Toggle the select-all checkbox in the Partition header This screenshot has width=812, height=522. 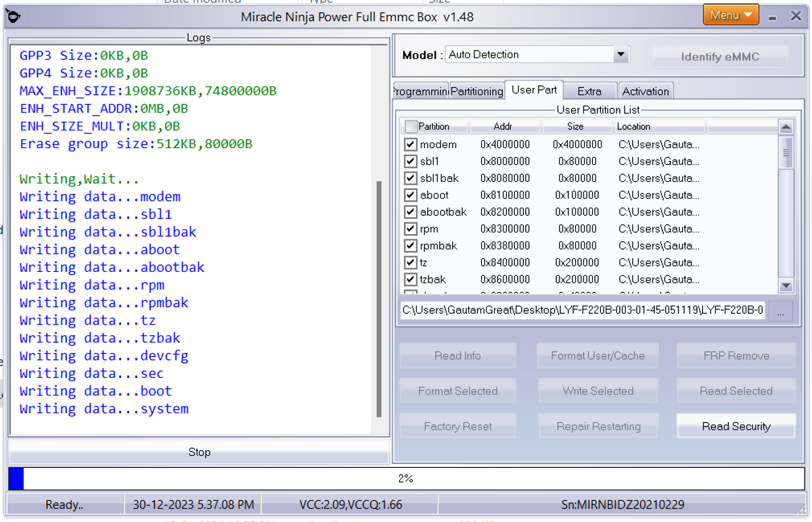point(411,126)
